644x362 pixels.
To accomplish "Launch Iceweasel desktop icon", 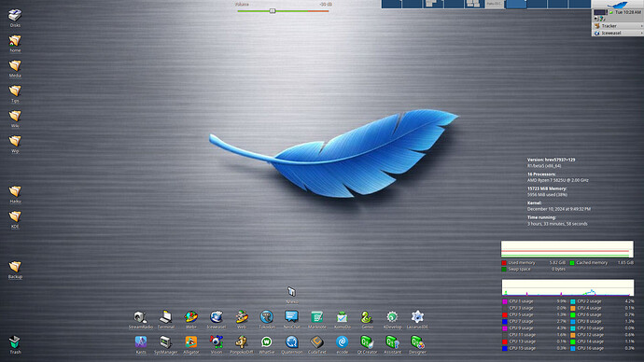I will tap(216, 317).
